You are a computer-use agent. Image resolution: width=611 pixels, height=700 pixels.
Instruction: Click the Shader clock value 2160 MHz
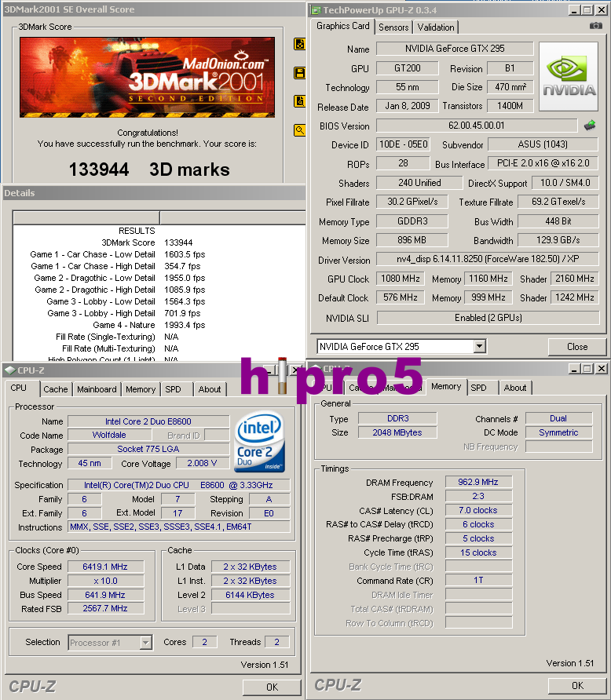pyautogui.click(x=574, y=279)
